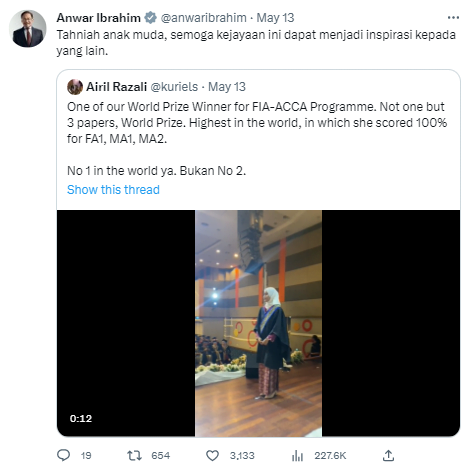Image resolution: width=471 pixels, height=470 pixels.
Task: Click the May 13 tweet timestamp
Action: 275,18
